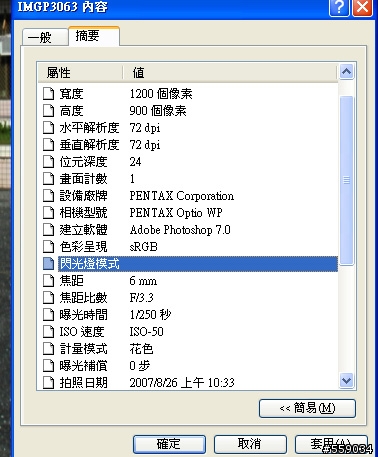Image resolution: width=378 pixels, height=457 pixels.
Task: Select the 摘要 tab
Action: click(x=94, y=36)
